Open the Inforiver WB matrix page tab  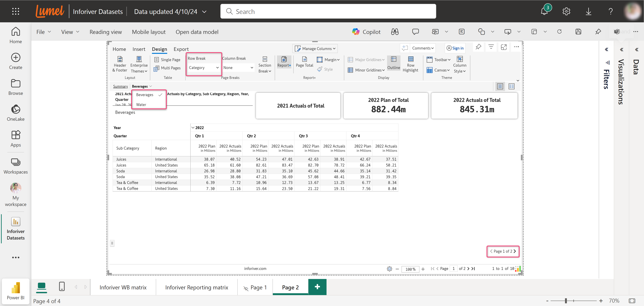pyautogui.click(x=123, y=287)
